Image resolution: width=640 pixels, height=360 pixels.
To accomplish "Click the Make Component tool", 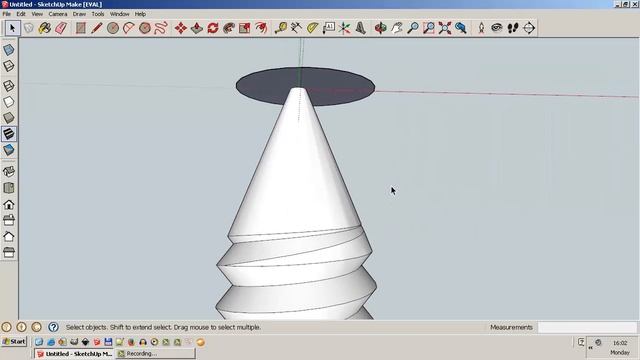I will pyautogui.click(x=29, y=28).
